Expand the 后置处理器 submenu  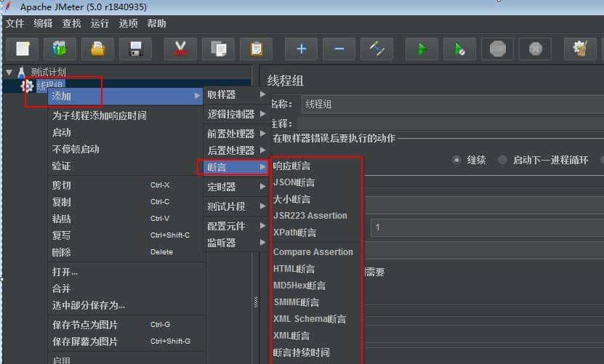pyautogui.click(x=235, y=150)
